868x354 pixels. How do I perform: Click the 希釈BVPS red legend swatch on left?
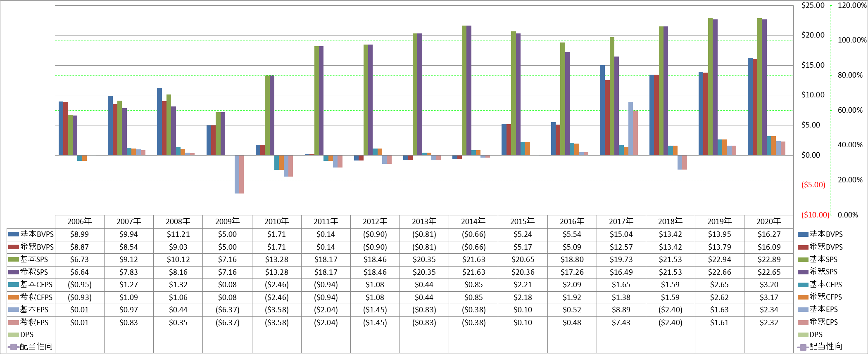(x=14, y=247)
